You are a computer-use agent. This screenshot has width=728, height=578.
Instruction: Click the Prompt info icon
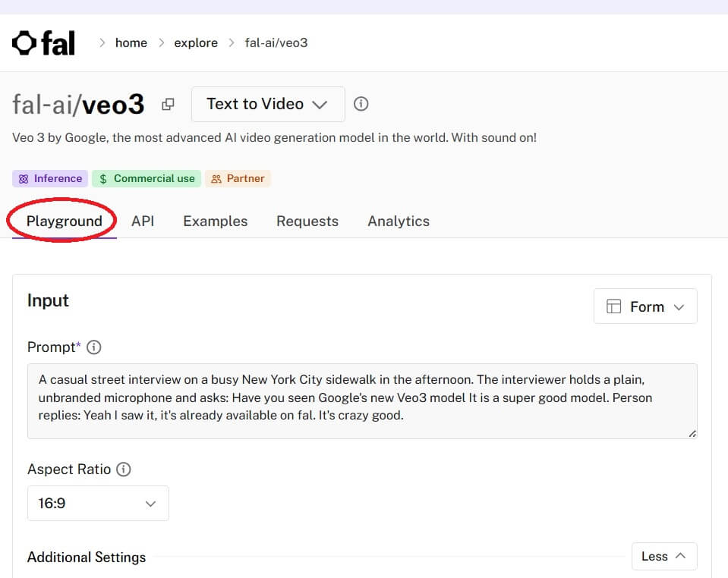(x=94, y=347)
